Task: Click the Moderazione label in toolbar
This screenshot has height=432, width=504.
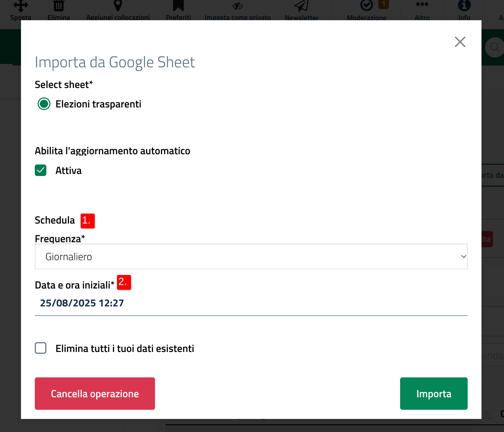Action: (x=367, y=18)
